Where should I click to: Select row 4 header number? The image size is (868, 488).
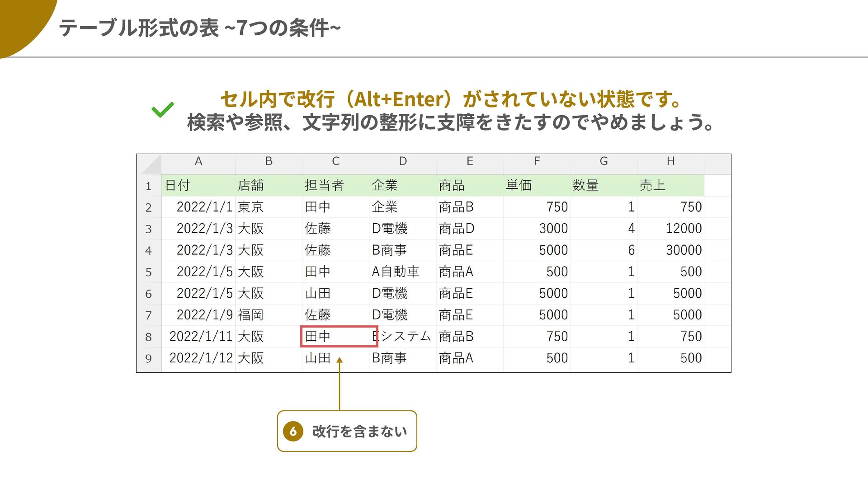click(x=149, y=250)
